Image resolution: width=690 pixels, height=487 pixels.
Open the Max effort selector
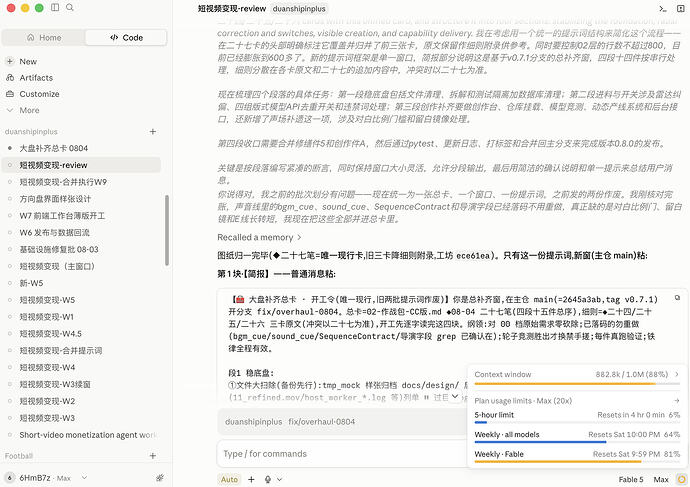661,480
